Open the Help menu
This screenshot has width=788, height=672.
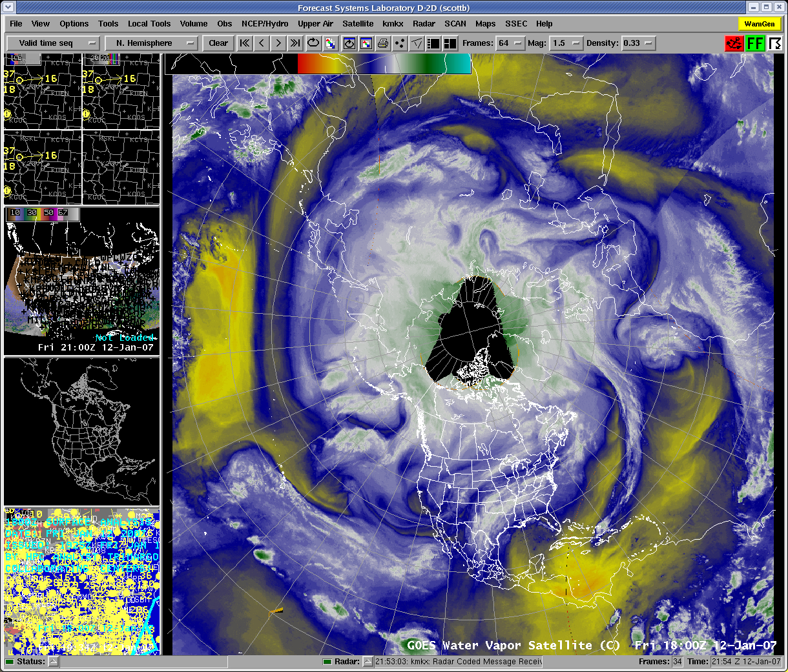coord(544,24)
